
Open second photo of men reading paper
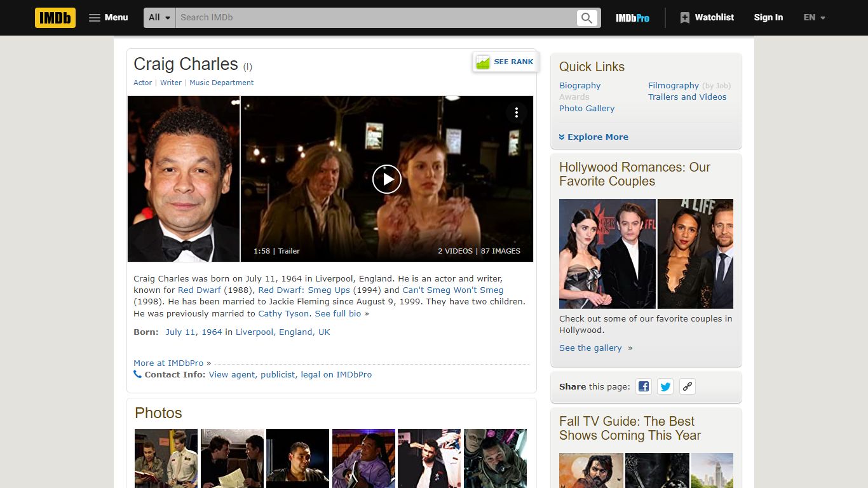[x=232, y=458]
